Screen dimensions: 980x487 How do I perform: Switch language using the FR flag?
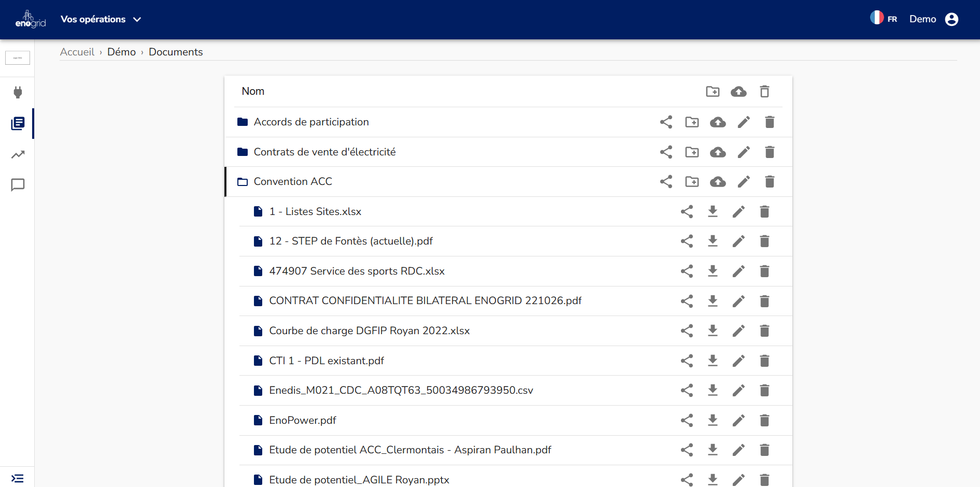883,19
